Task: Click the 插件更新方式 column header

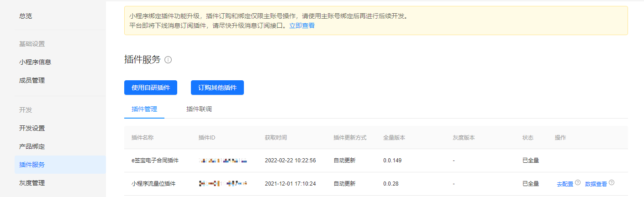Action: click(x=350, y=137)
